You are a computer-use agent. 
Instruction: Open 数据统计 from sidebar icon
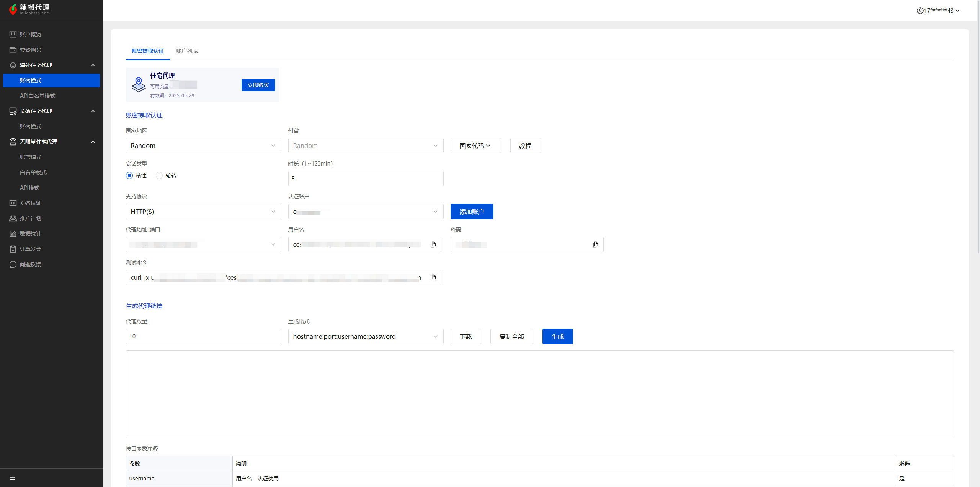[13, 234]
